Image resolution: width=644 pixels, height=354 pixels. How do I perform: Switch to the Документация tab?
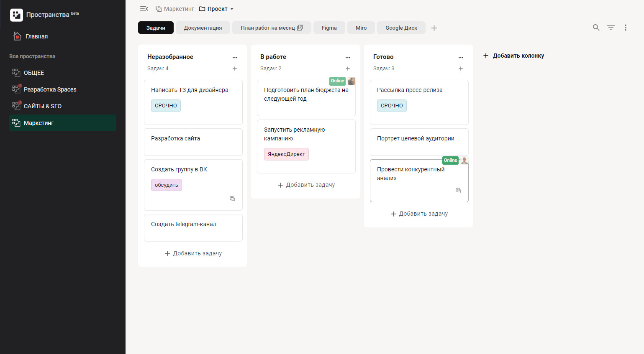click(203, 28)
